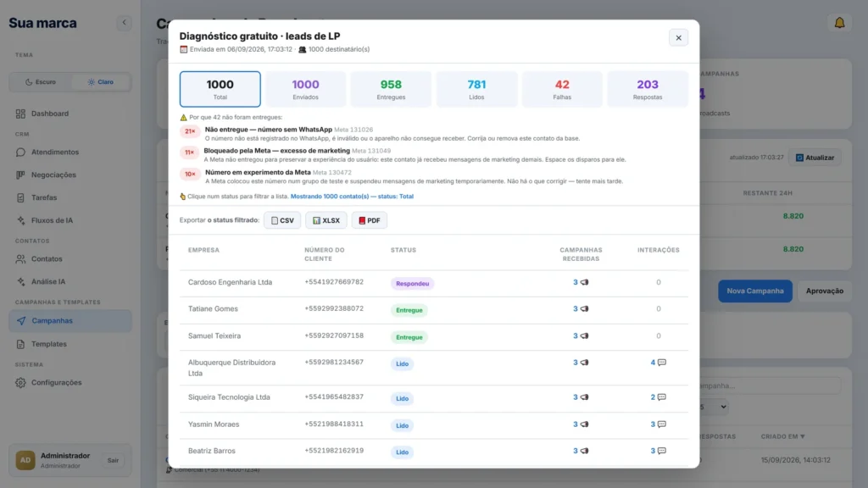Viewport: 868px width, 488px height.
Task: Click the megaphone icon in Samuel Teixeira row
Action: [584, 335]
